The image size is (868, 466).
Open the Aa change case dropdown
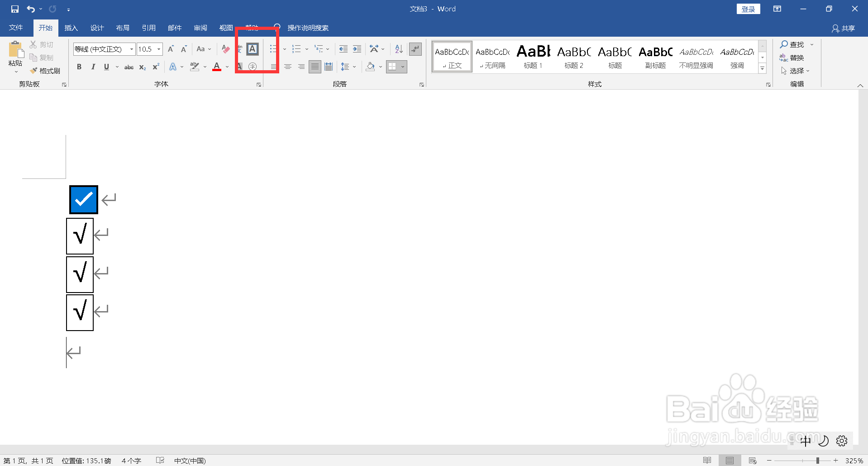(204, 49)
